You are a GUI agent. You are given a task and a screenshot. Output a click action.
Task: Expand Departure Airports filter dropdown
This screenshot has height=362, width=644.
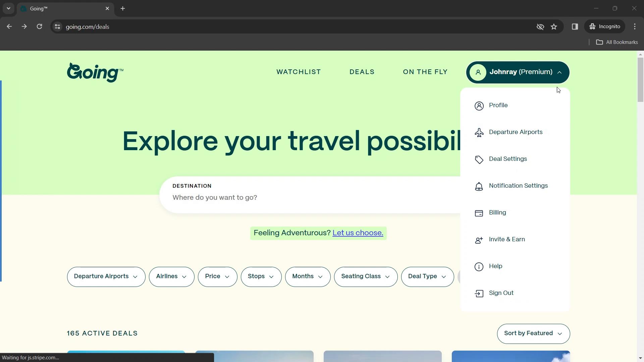106,276
